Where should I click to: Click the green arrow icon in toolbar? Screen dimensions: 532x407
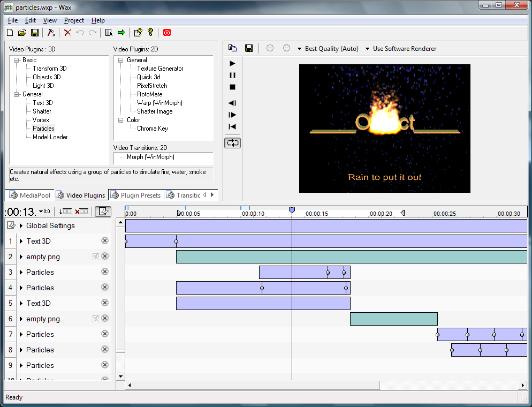121,33
